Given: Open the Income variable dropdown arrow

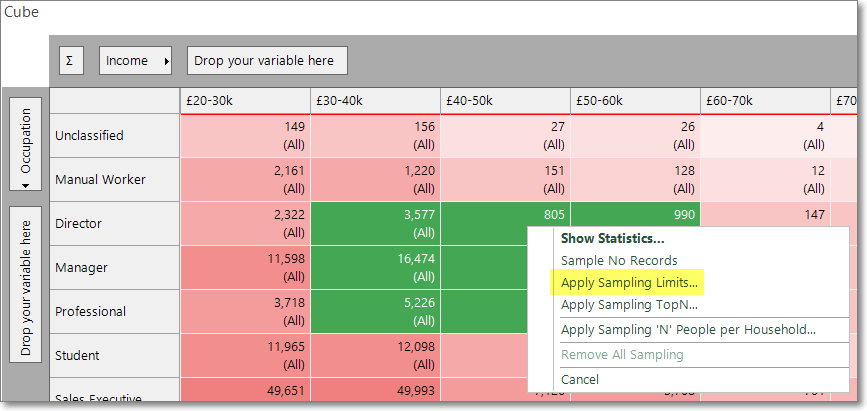Looking at the screenshot, I should coord(166,61).
